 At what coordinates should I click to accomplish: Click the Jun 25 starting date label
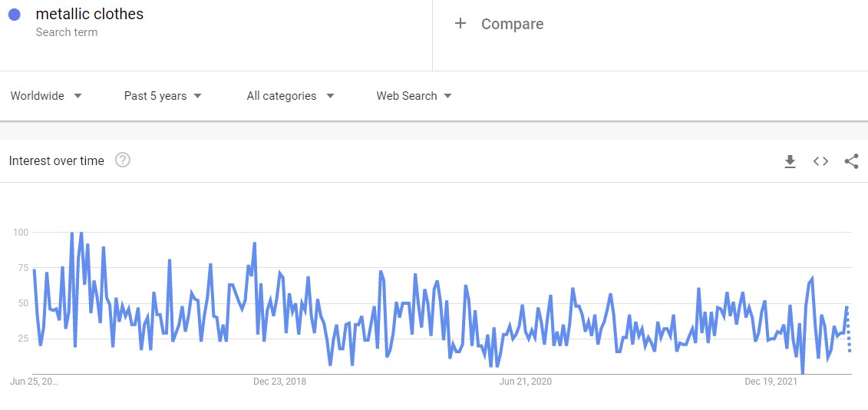34,382
